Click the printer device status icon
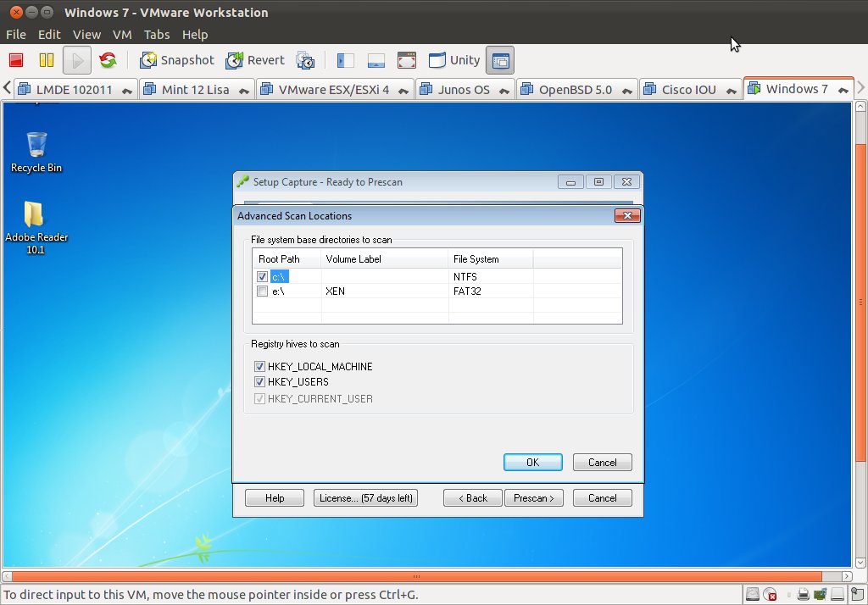 coord(803,594)
